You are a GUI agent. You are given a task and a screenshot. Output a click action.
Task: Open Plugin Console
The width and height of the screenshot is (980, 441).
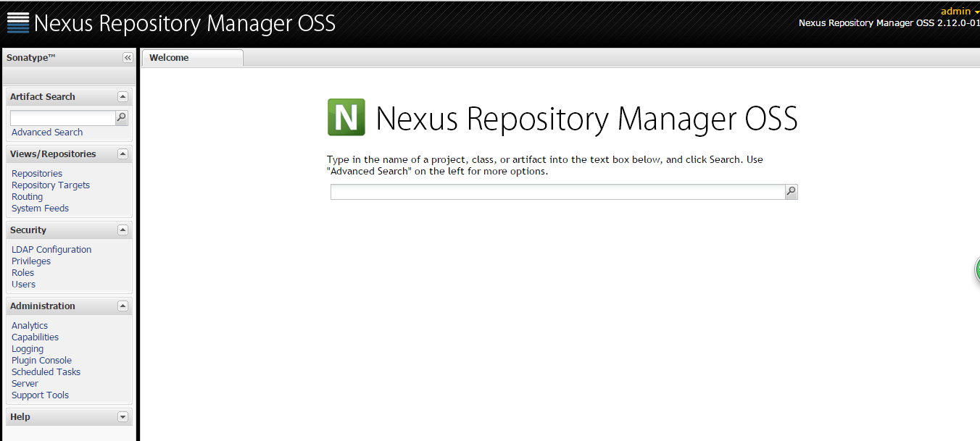click(41, 361)
